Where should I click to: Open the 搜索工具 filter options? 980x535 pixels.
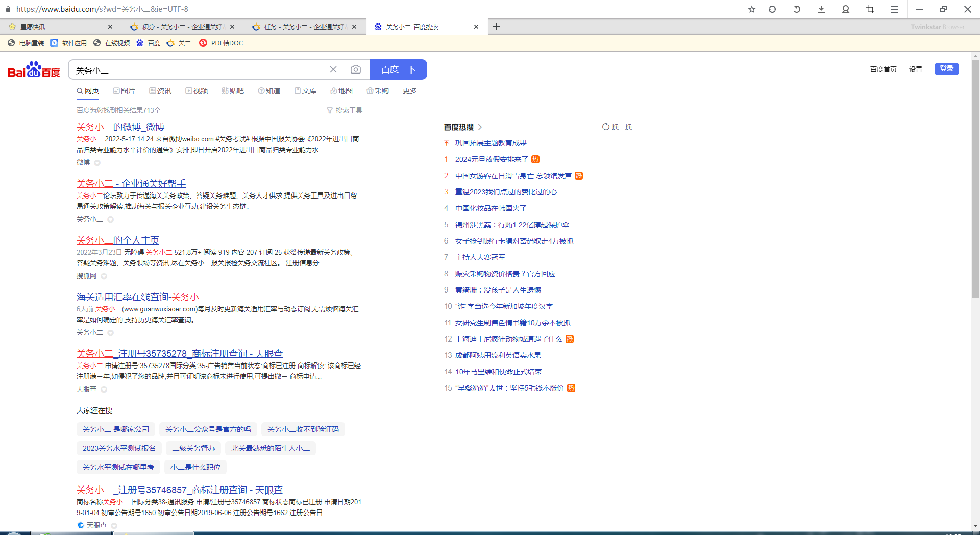[x=345, y=110]
